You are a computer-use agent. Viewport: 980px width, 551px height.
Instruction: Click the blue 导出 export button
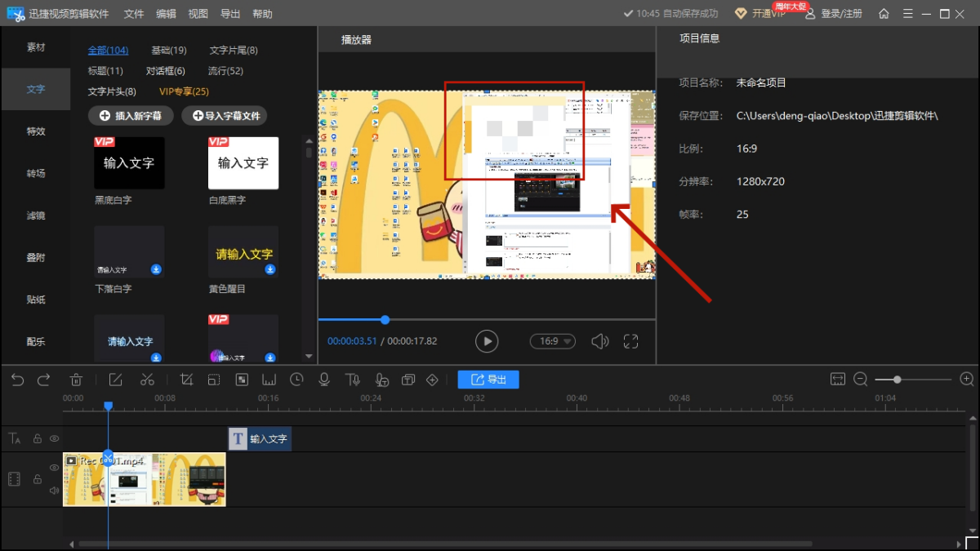pyautogui.click(x=488, y=380)
